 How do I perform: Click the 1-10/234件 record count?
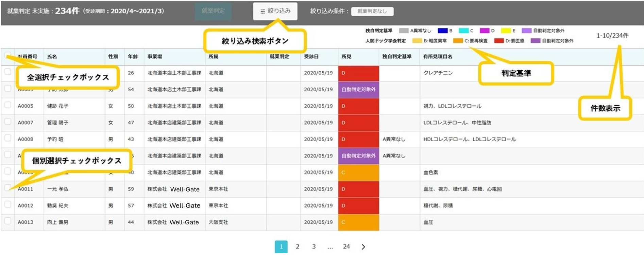click(612, 36)
